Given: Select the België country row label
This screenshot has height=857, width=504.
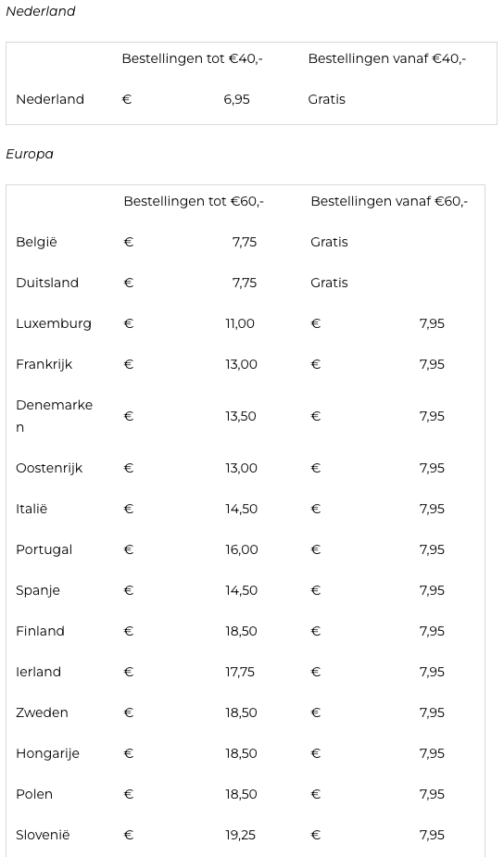Looking at the screenshot, I should (36, 242).
